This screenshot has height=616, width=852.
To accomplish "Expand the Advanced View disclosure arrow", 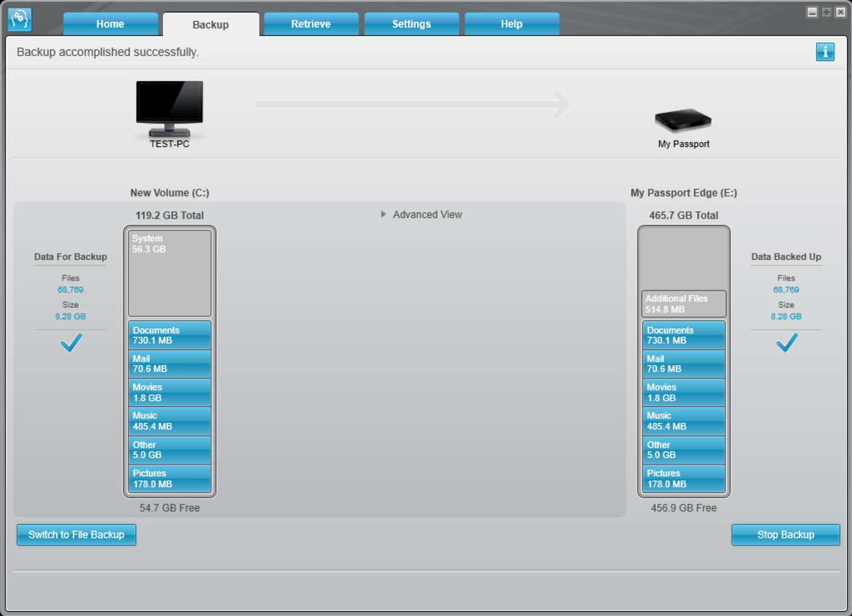I will [384, 215].
